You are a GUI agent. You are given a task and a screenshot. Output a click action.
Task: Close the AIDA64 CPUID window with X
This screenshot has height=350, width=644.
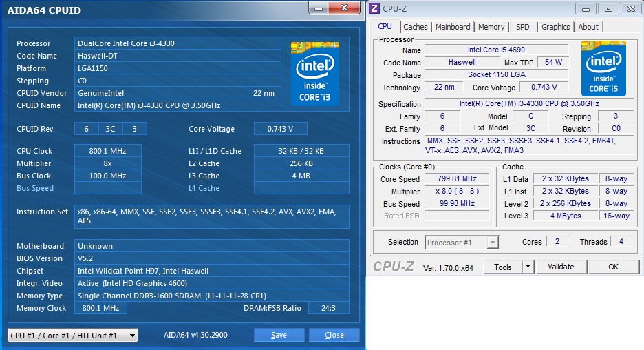344,8
